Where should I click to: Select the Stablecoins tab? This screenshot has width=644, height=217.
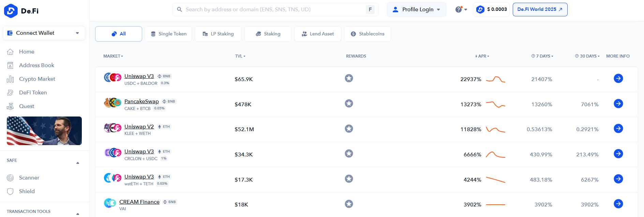click(368, 34)
